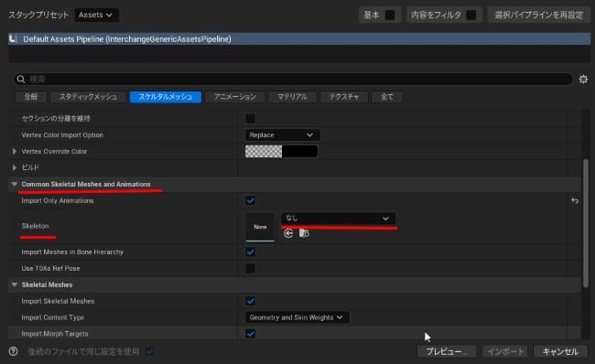Switch to the 全般 tab
The height and width of the screenshot is (364, 595).
(31, 97)
